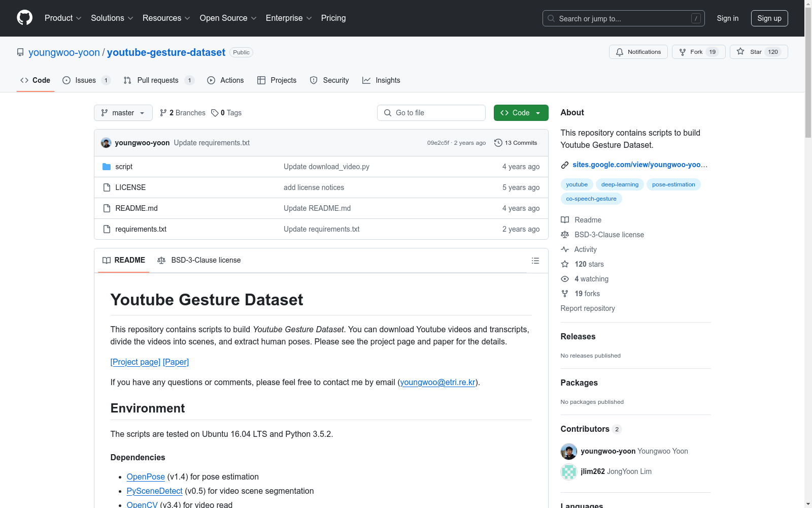Click the Activity pulse icon
812x508 pixels.
click(x=565, y=249)
